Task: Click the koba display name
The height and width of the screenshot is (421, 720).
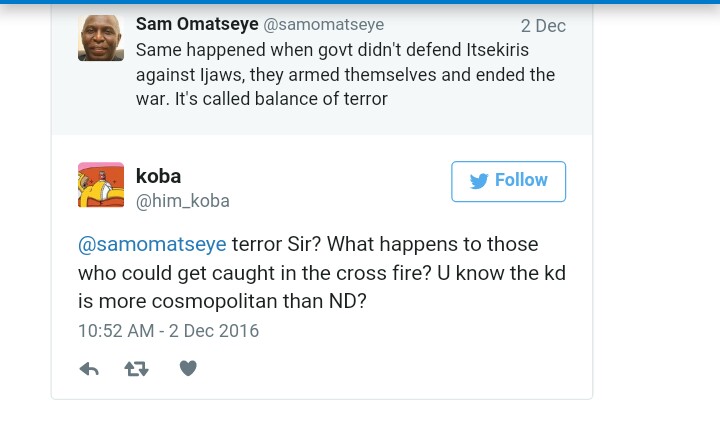Action: coord(158,176)
